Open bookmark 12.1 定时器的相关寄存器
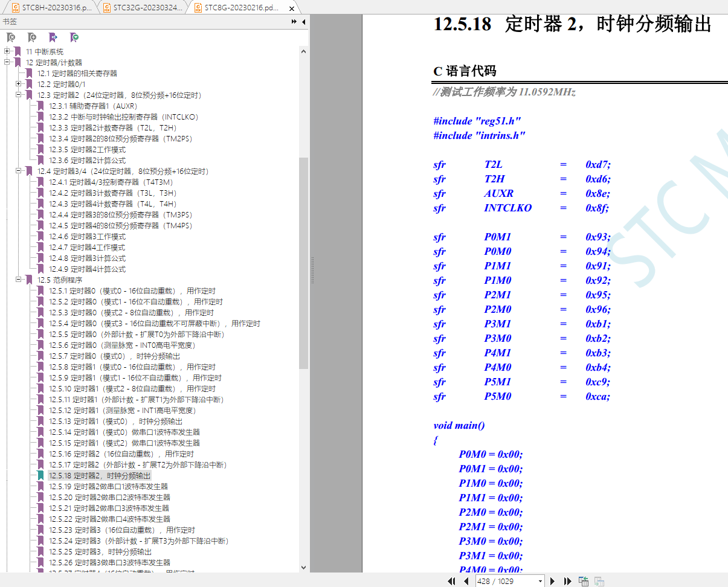 click(x=77, y=73)
